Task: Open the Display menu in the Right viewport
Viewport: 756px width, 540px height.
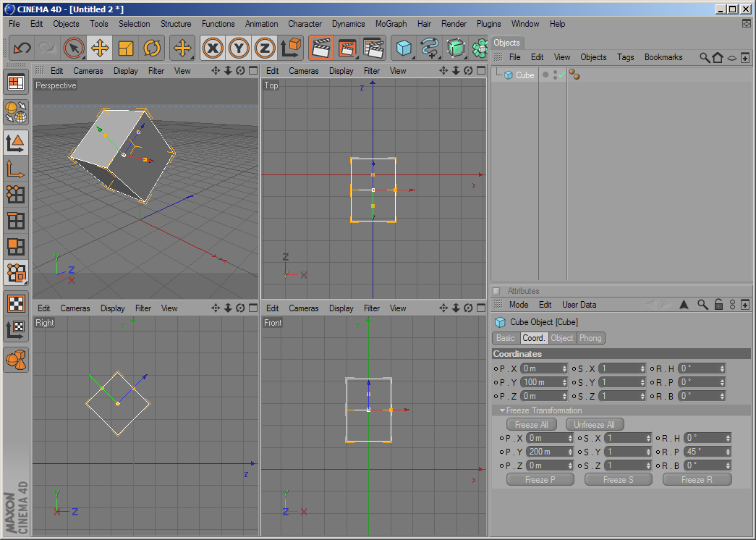Action: point(112,308)
